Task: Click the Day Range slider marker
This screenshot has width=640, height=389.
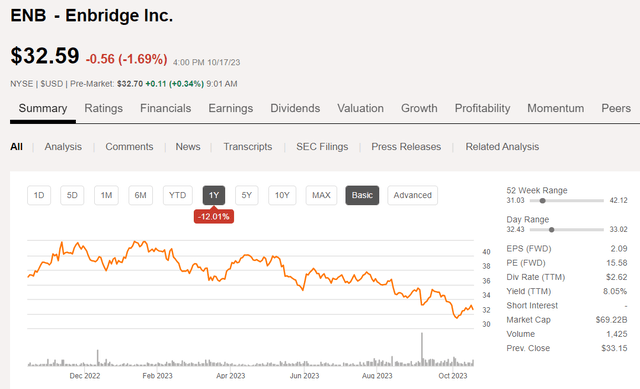Action: [x=551, y=230]
